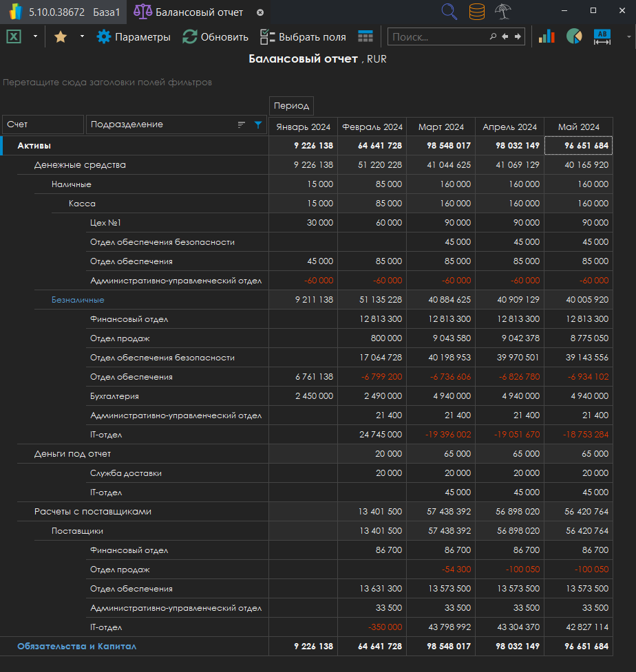Toggle sort order on Подразделение header
Viewport: 636px width, 672px height.
(242, 125)
